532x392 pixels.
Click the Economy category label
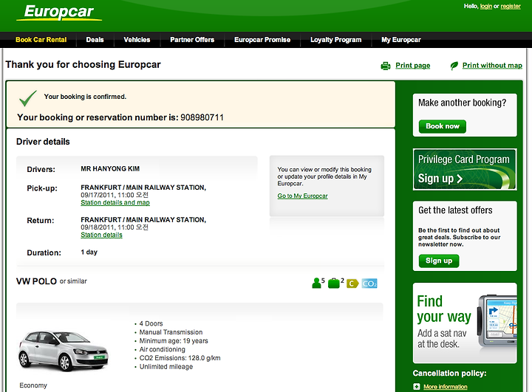pos(33,385)
